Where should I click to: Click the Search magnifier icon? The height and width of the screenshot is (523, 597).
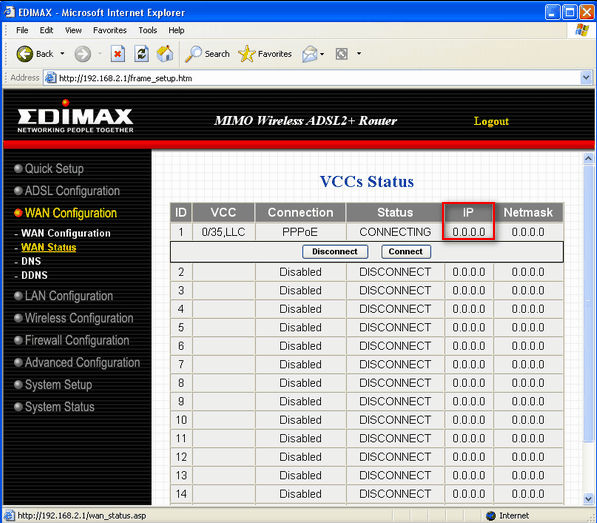pyautogui.click(x=193, y=54)
